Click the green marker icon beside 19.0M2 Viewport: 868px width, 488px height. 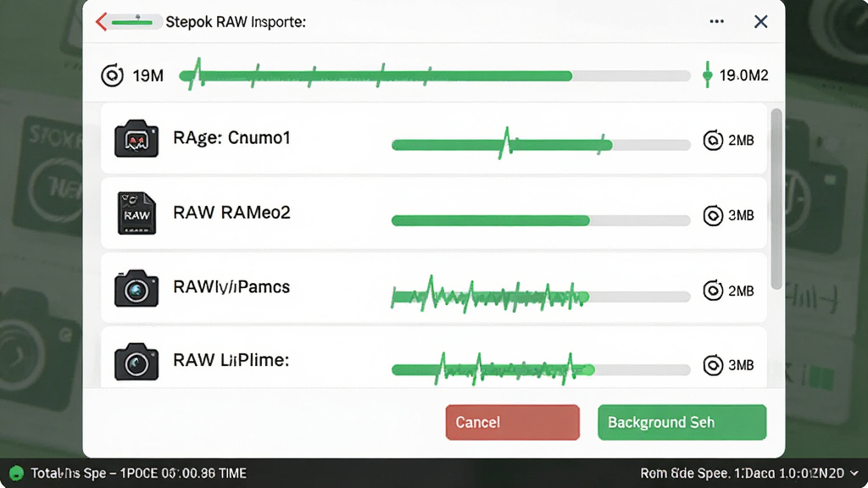point(707,75)
